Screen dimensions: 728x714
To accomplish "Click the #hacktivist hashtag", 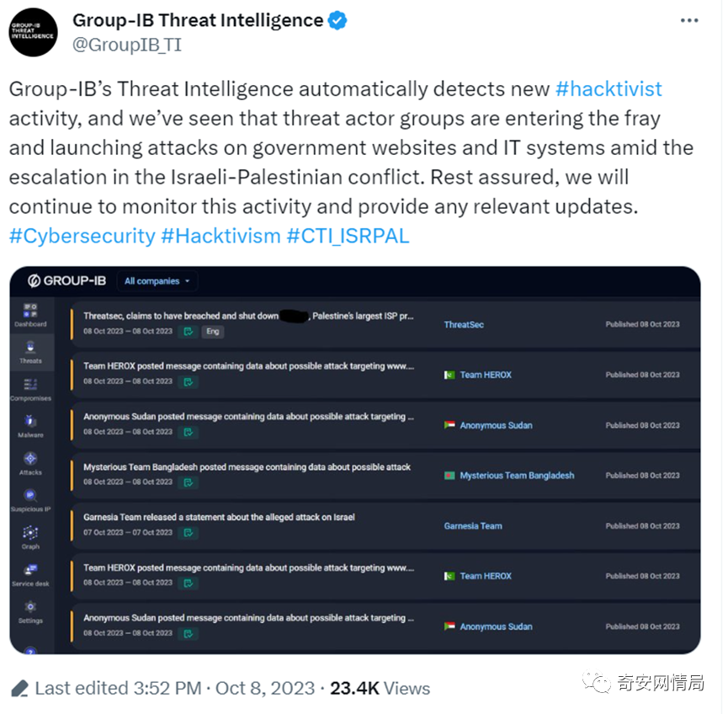I will click(x=608, y=89).
